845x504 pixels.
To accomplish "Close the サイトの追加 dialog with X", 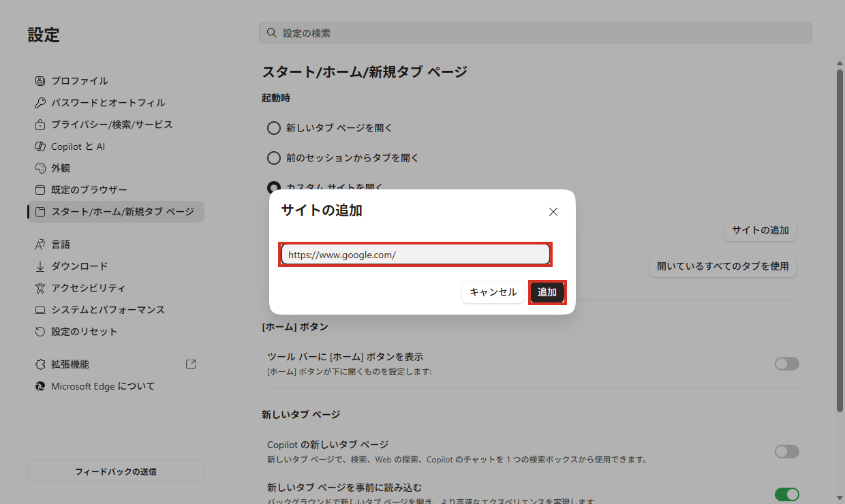I will pos(553,212).
